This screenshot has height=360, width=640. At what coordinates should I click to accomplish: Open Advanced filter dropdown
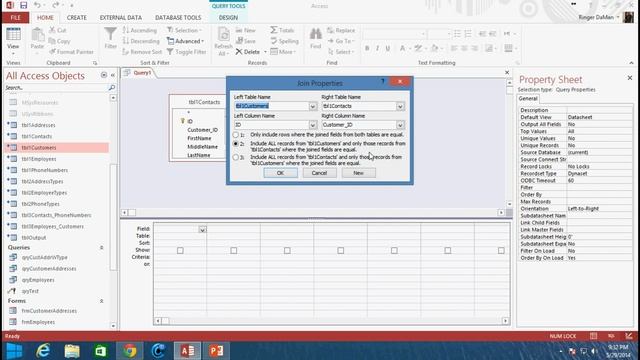(185, 41)
